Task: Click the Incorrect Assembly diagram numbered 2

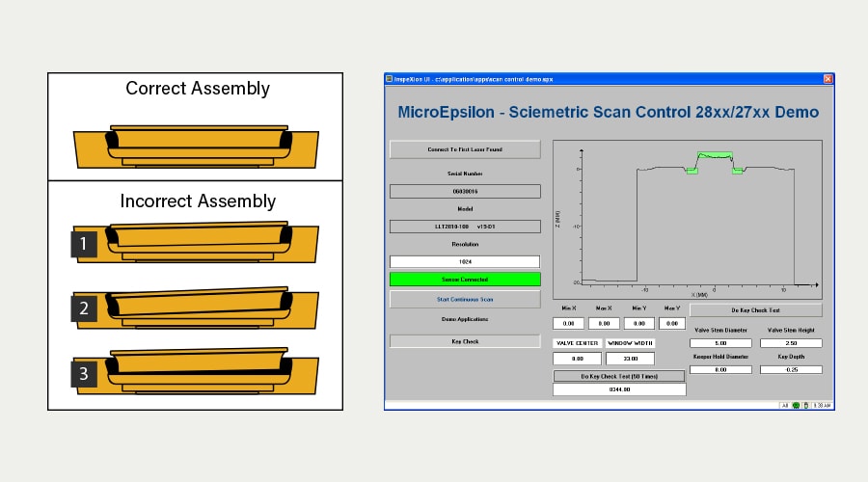Action: 196,308
